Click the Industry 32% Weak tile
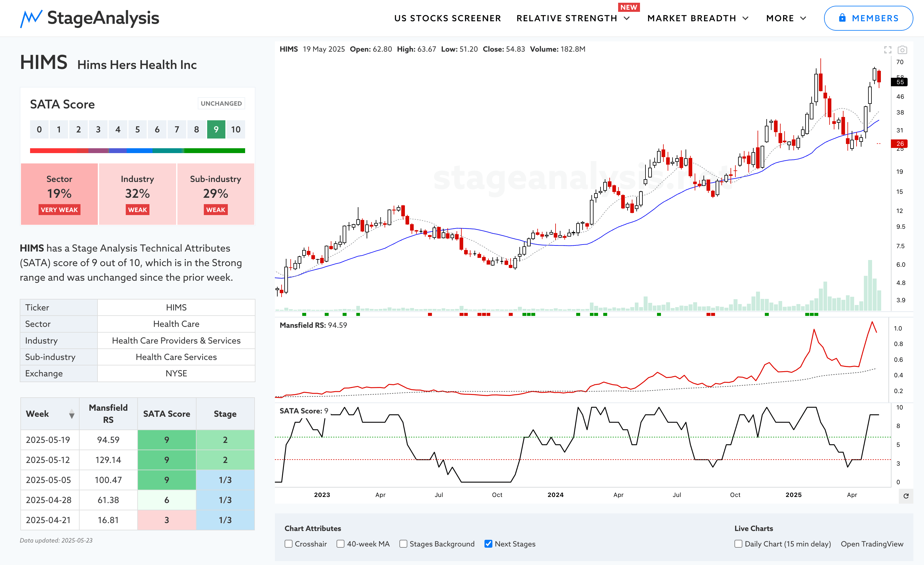 (137, 194)
